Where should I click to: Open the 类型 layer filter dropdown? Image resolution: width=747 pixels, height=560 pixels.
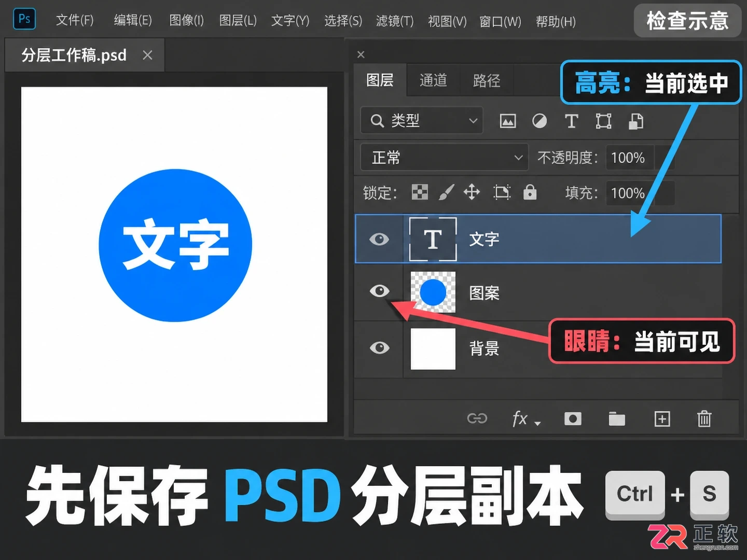422,121
